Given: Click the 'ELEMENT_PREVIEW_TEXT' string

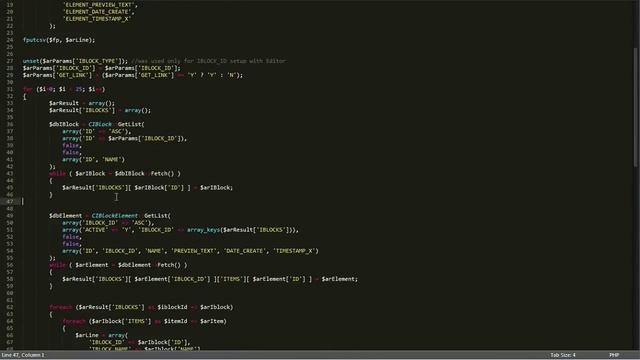Looking at the screenshot, I should pyautogui.click(x=98, y=5).
